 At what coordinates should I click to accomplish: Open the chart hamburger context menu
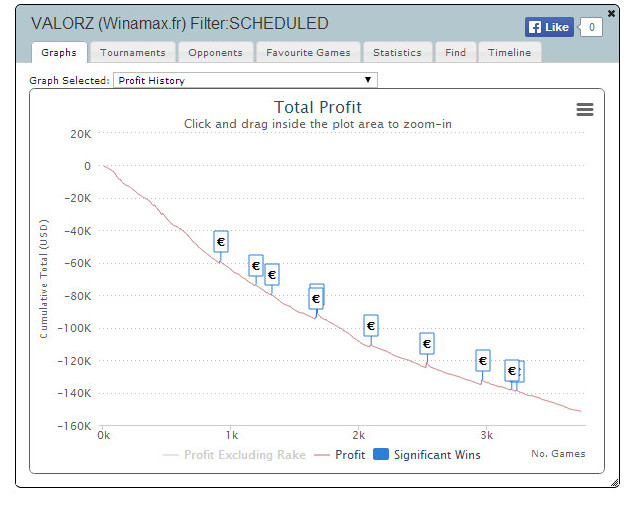coord(584,109)
